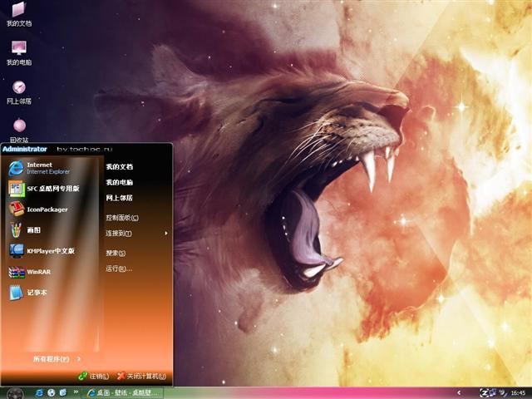Open 回收站 recycle bin icon
Viewport: 532px width, 399px height.
[x=19, y=131]
